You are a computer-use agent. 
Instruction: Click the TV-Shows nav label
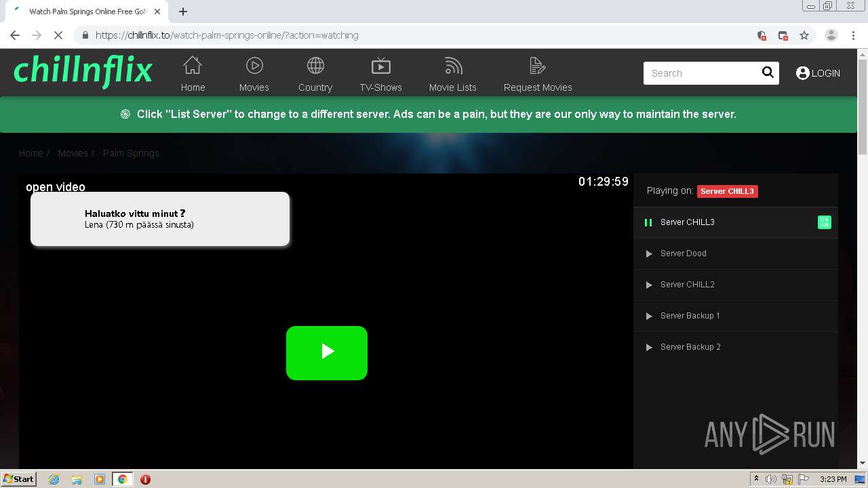tap(381, 87)
